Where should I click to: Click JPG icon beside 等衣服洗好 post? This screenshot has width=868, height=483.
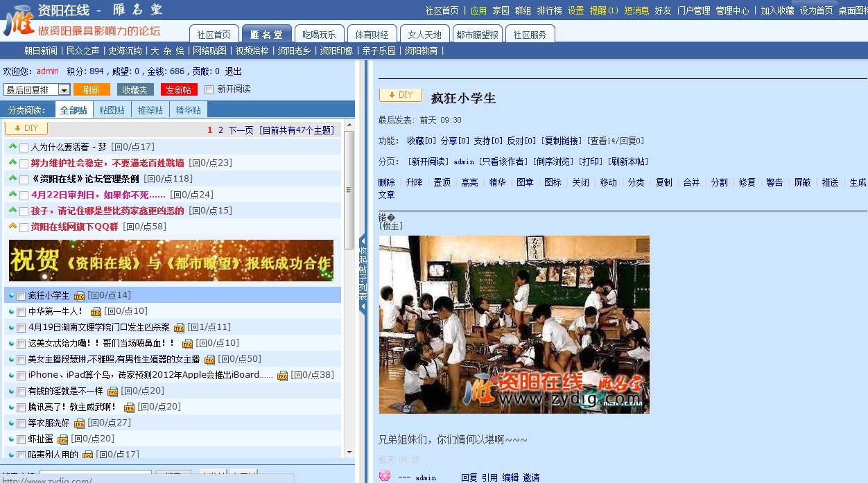[x=79, y=423]
